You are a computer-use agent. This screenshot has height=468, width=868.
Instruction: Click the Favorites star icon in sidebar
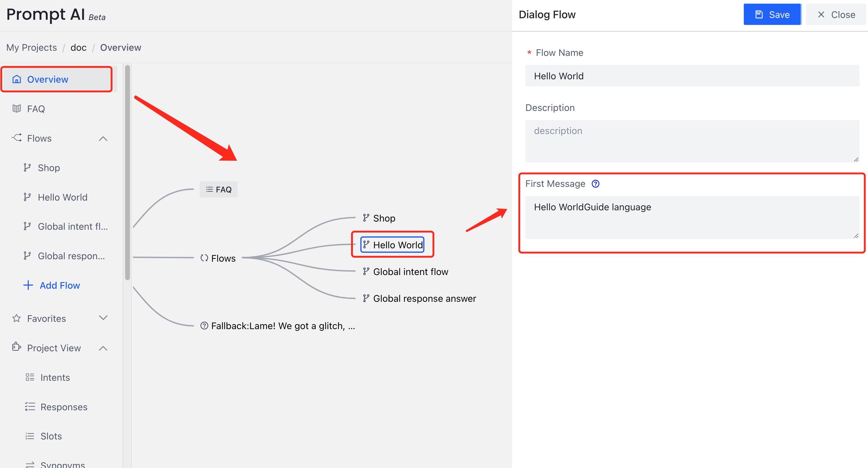click(16, 318)
